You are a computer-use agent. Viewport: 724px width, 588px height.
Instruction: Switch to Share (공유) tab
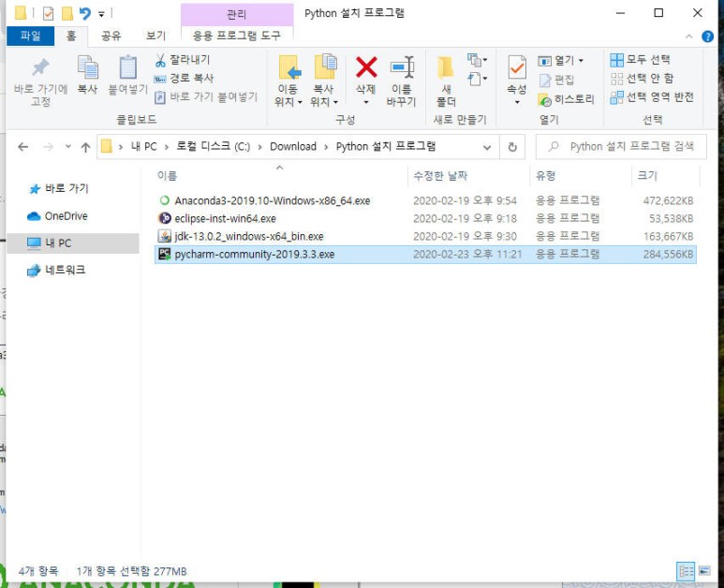pos(111,36)
